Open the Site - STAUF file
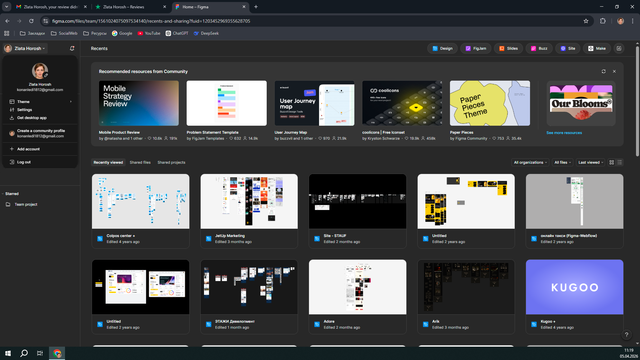 (358, 211)
